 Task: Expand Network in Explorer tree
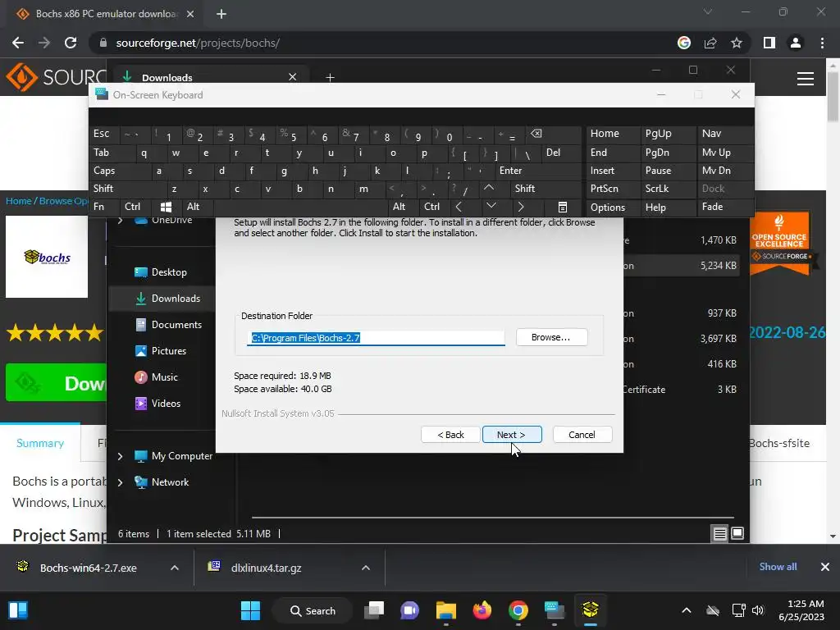pos(120,482)
